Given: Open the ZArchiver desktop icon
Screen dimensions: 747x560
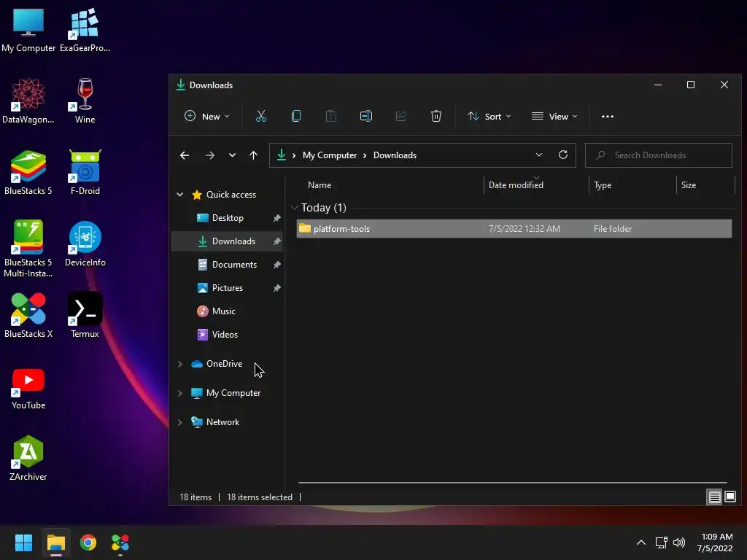Looking at the screenshot, I should 28,458.
